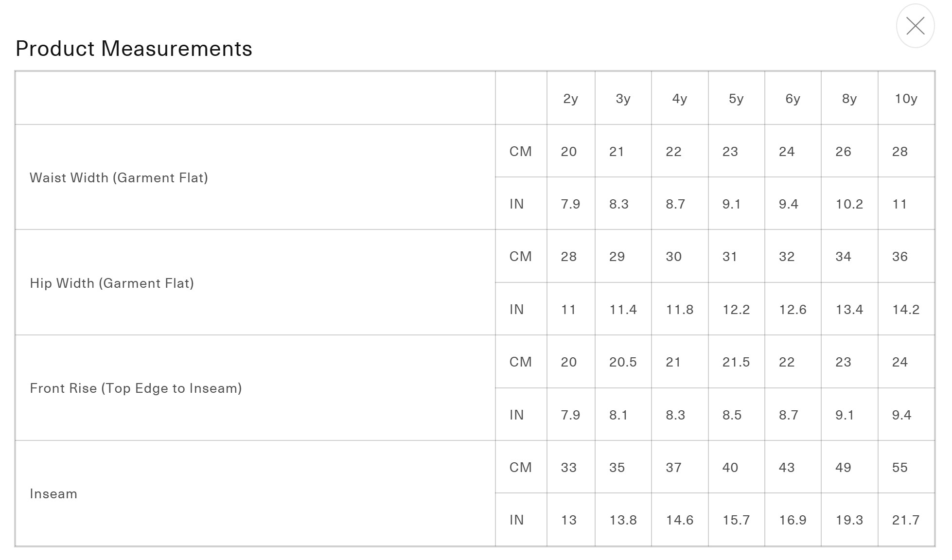Select the 21.7 inch inseam cell
Screen dimensions: 952x560
pos(906,520)
